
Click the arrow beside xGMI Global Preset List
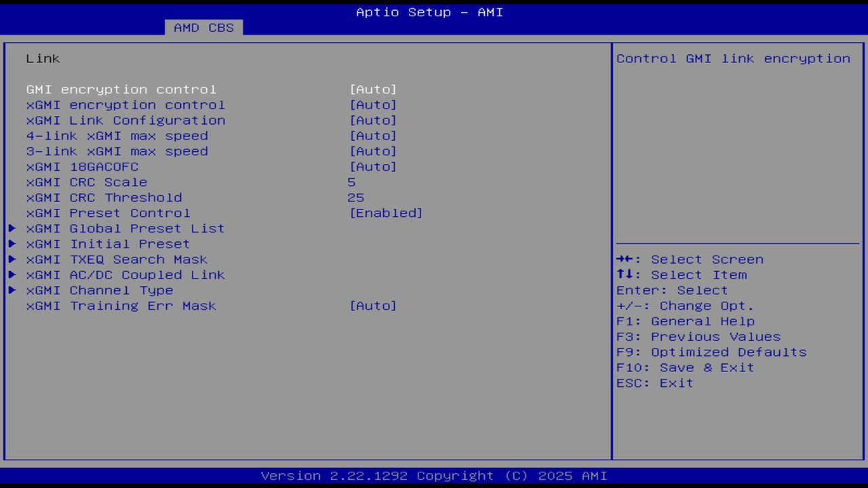tap(12, 228)
